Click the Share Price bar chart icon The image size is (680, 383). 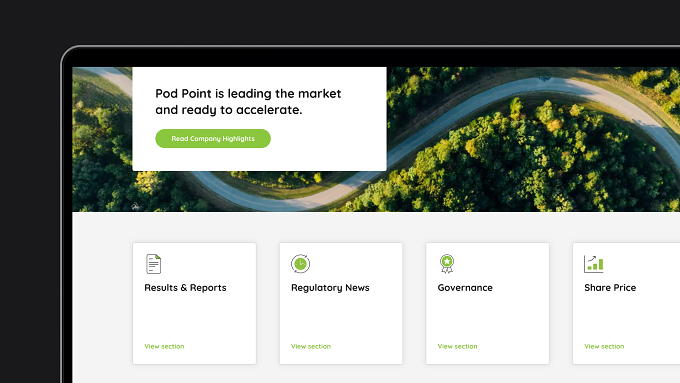pos(594,264)
